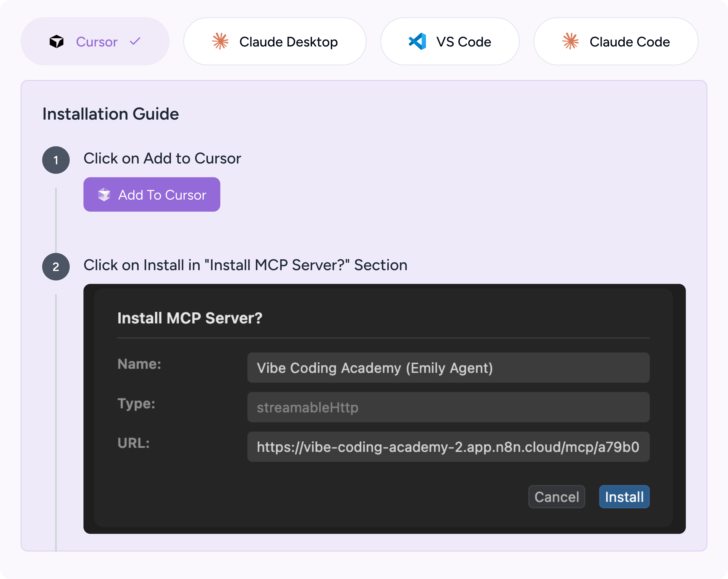Click Install in the MCP dialog
Screen dimensions: 728x579
pyautogui.click(x=624, y=497)
